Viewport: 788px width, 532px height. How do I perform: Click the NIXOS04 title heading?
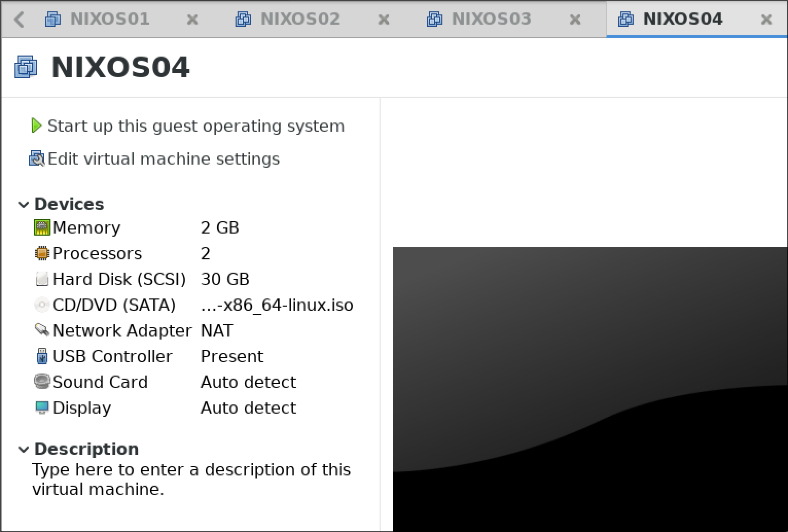click(x=121, y=67)
